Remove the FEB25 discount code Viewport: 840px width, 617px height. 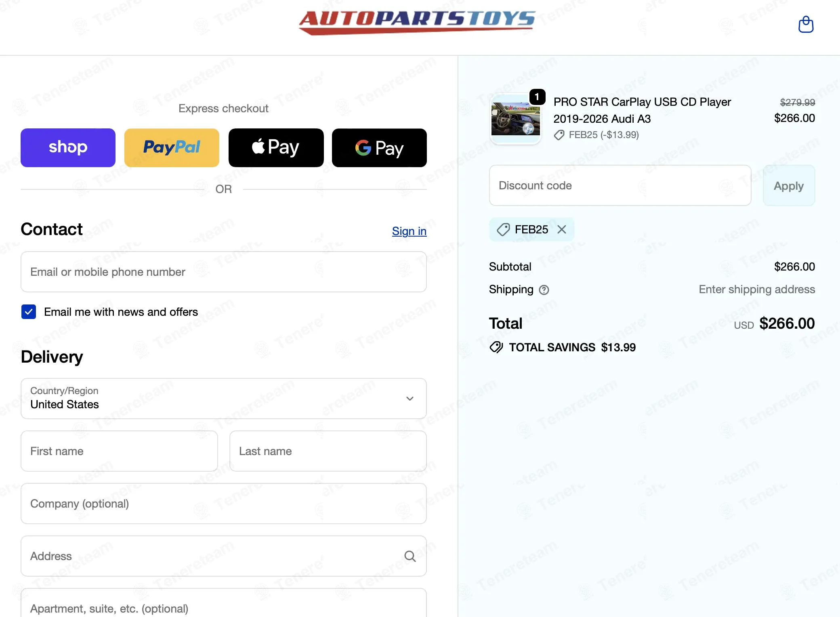[561, 229]
